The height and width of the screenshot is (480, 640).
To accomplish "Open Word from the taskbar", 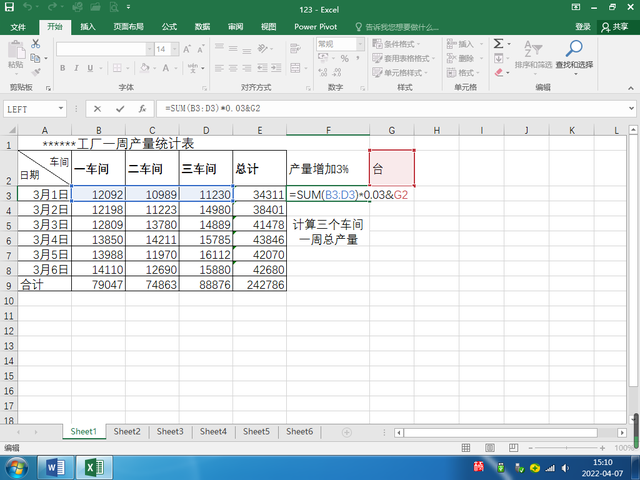I will click(56, 467).
